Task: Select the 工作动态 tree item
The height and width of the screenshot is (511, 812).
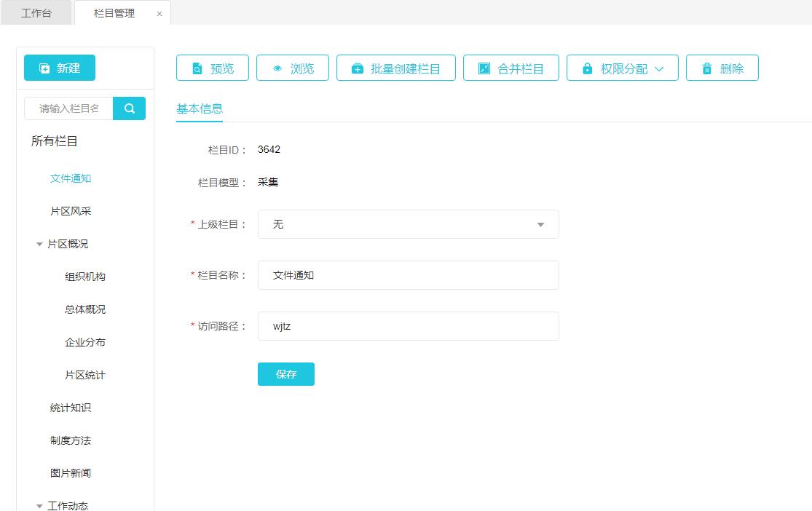Action: tap(68, 505)
